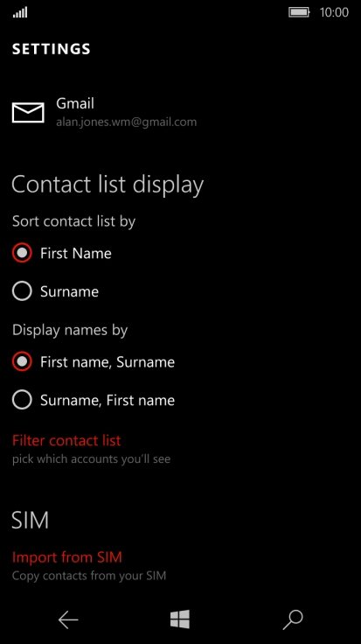
Task: Tap the Contact list display heading
Action: click(108, 185)
